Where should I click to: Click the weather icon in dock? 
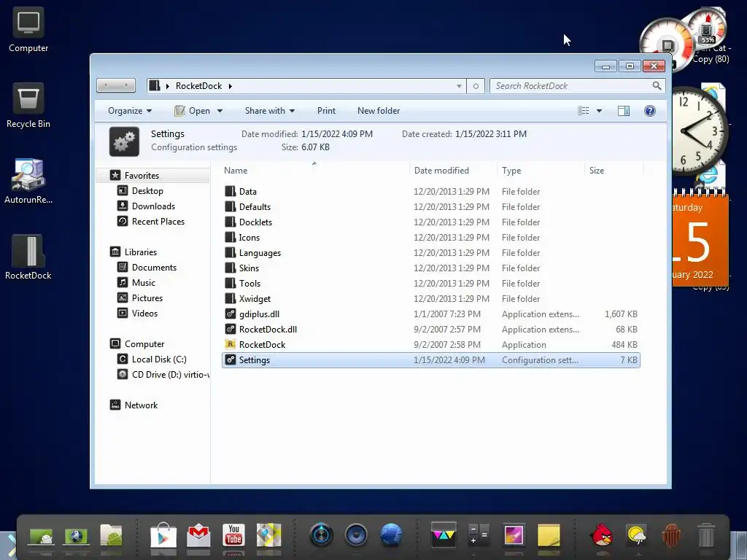636,536
